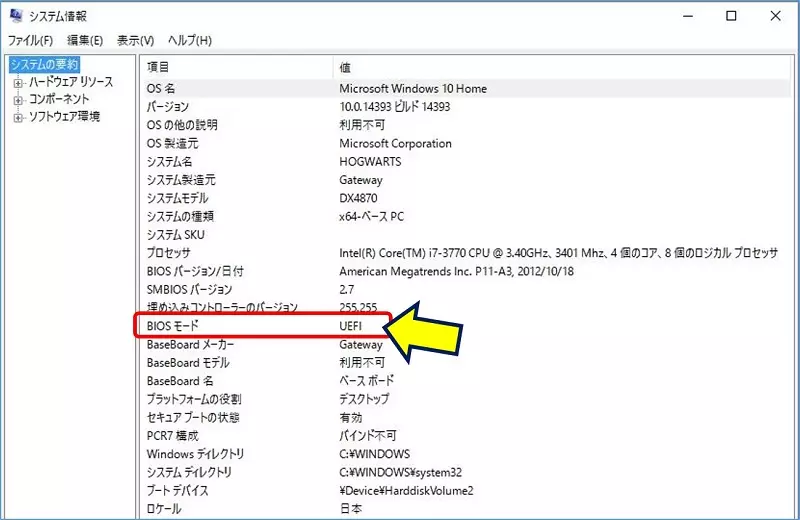
Task: Close the システム情報 window
Action: (776, 16)
